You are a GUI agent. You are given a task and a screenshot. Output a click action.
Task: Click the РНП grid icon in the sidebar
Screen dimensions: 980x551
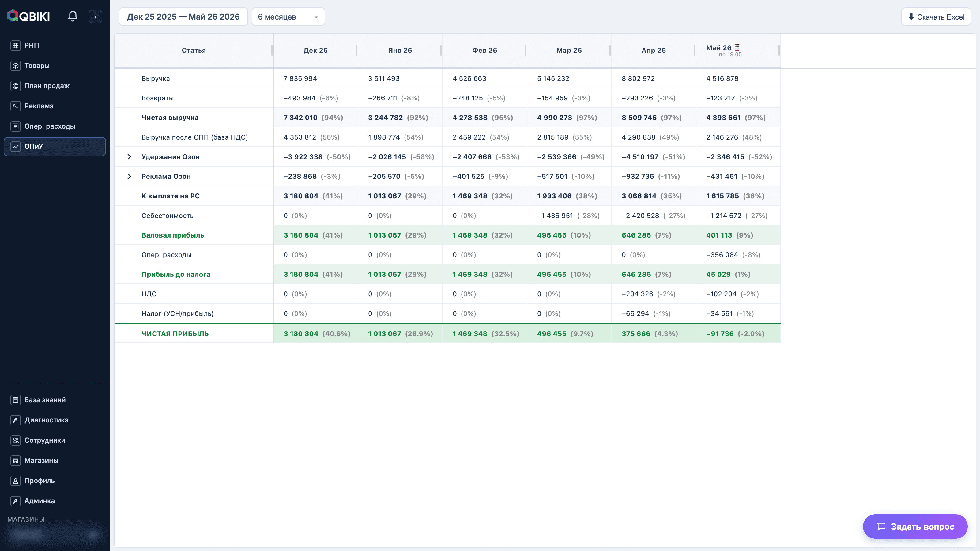[16, 45]
